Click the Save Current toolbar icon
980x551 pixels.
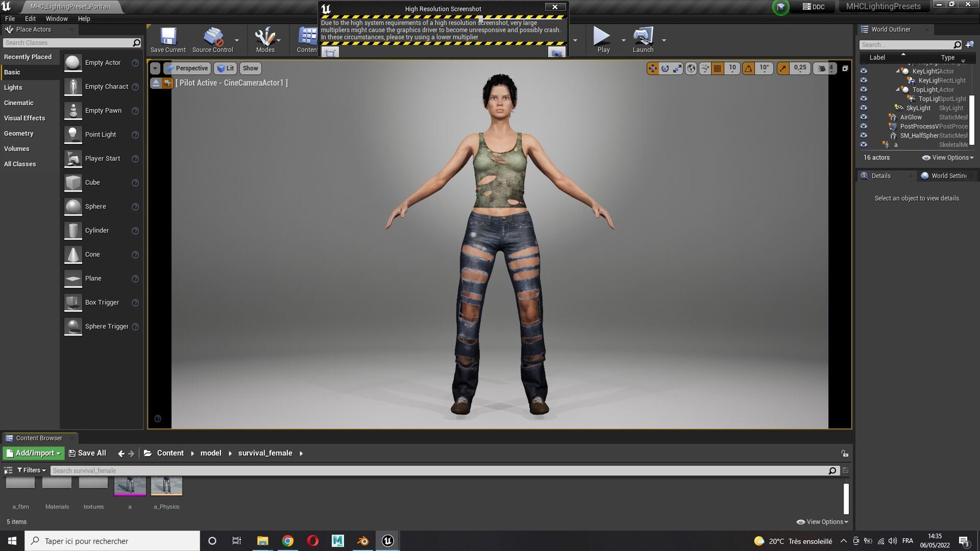(168, 40)
